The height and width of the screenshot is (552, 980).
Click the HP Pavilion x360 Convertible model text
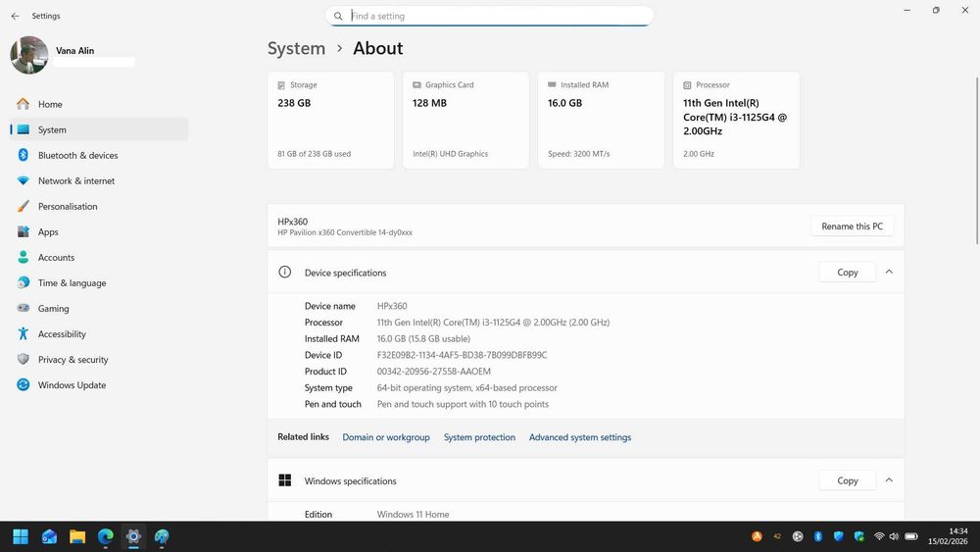pyautogui.click(x=345, y=232)
